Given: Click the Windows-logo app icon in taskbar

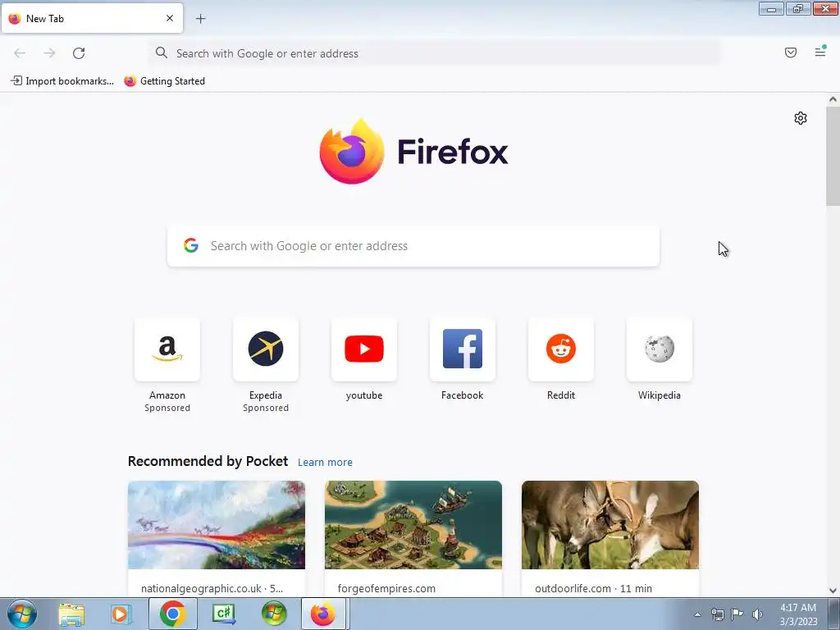Looking at the screenshot, I should [274, 614].
